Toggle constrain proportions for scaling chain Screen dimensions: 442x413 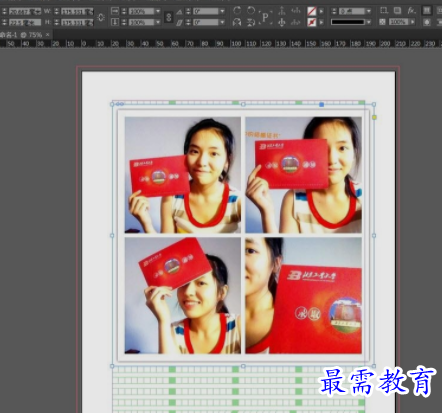[169, 17]
